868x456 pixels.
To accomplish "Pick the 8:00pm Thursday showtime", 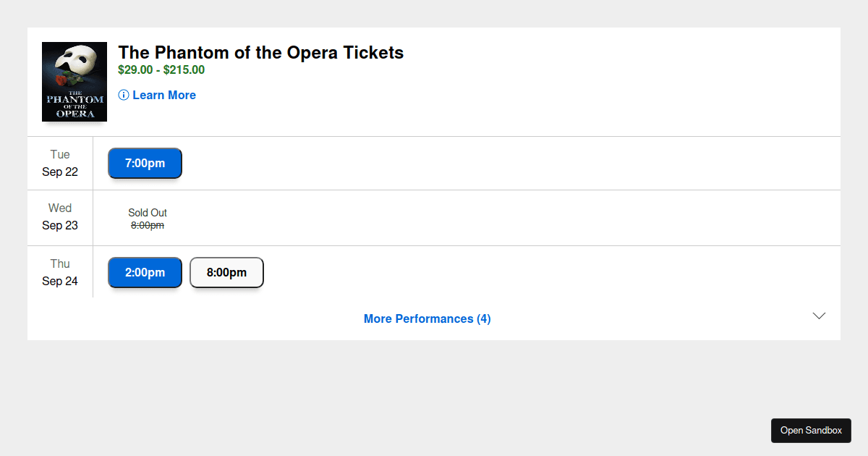I will [226, 273].
